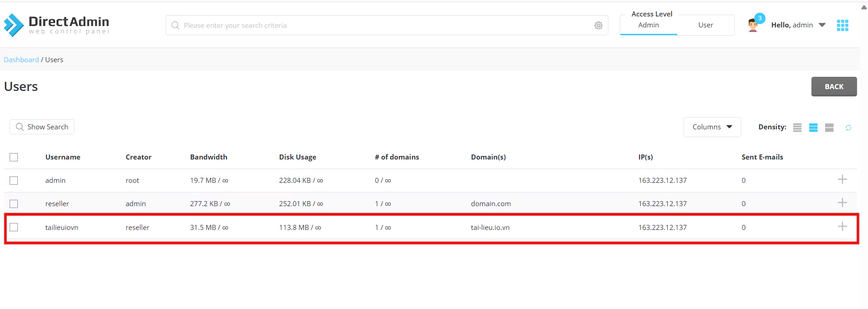Select medium density icon
The height and width of the screenshot is (309, 868).
813,128
